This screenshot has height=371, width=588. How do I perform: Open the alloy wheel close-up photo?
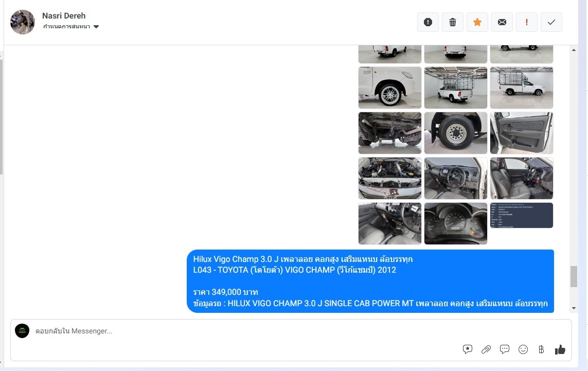[x=390, y=88]
